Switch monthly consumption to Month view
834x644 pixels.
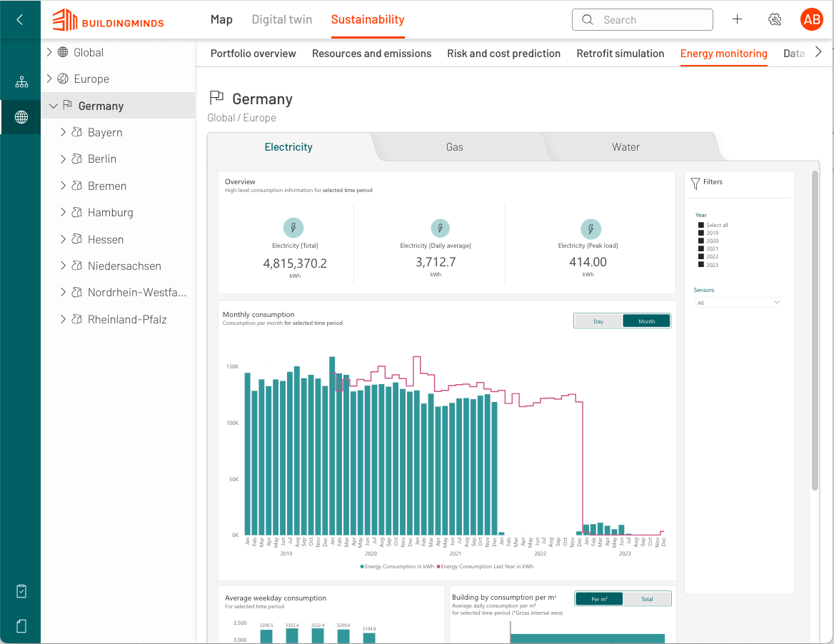646,321
